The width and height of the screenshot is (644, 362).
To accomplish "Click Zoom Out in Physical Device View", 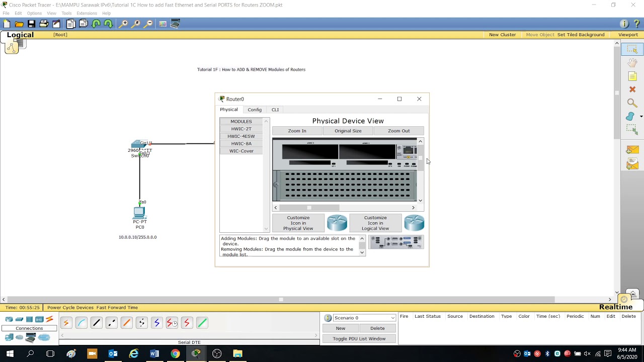I will coord(399,131).
